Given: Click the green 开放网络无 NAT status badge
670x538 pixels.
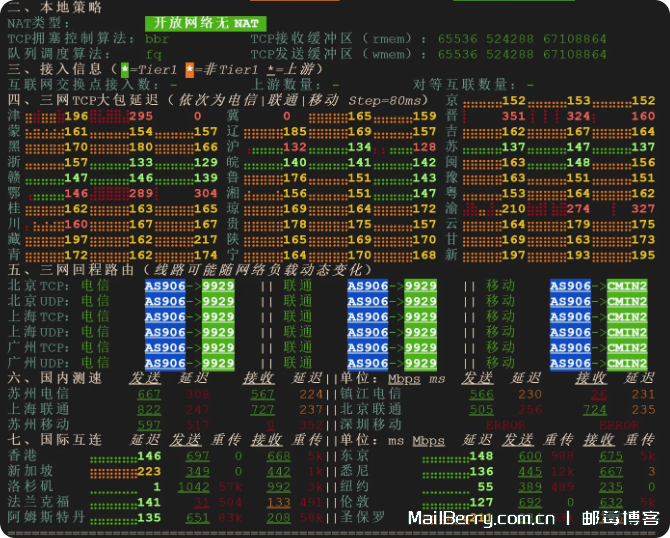Looking at the screenshot, I should pyautogui.click(x=208, y=22).
